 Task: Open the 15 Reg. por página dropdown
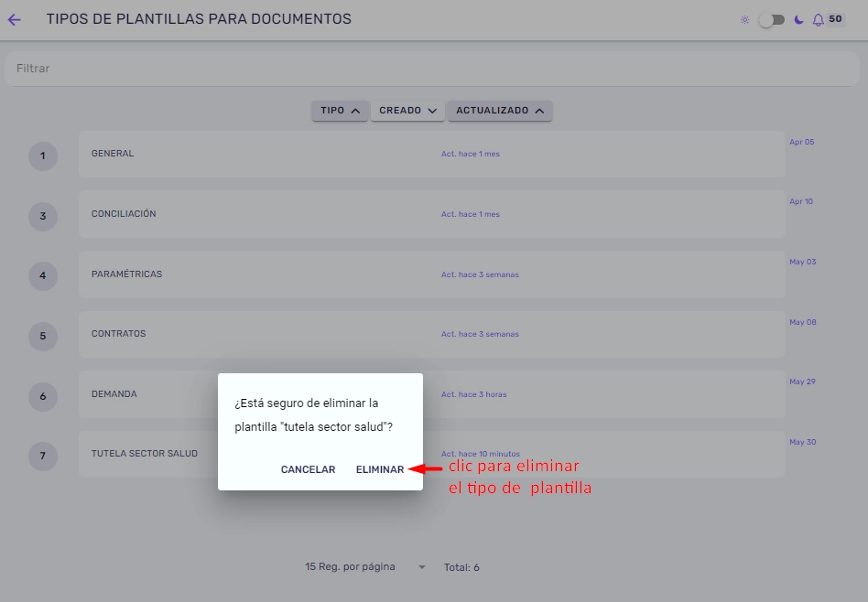point(365,567)
